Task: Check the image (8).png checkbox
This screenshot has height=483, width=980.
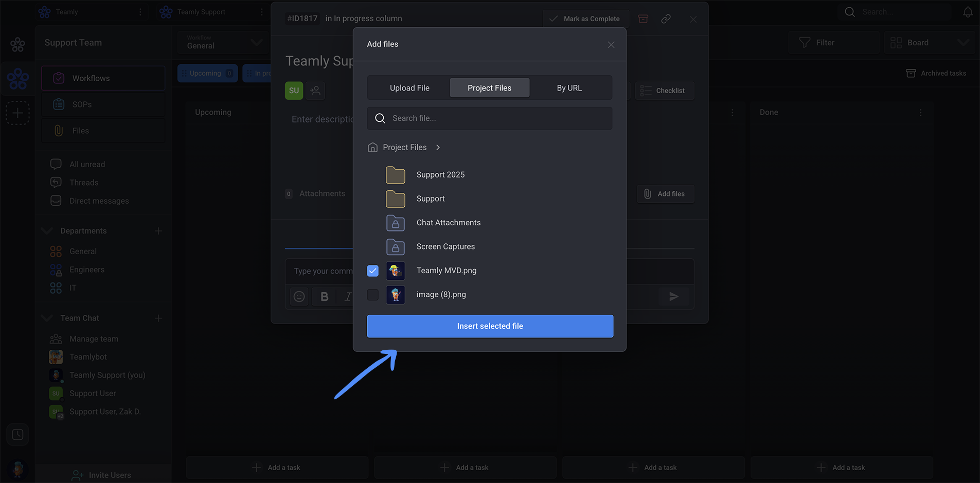Action: click(x=373, y=295)
